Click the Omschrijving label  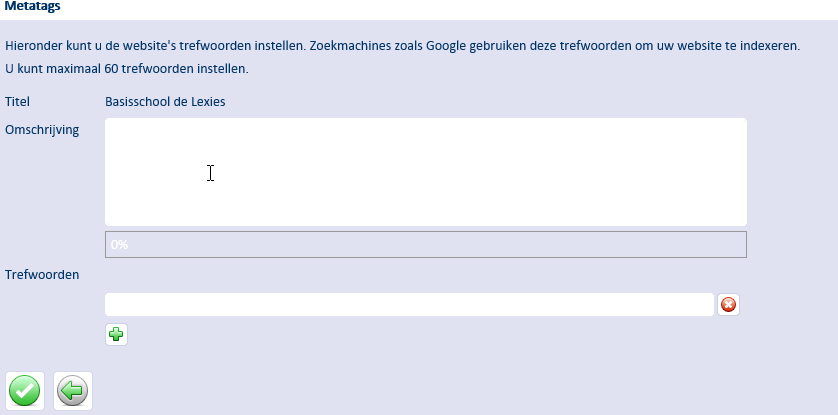click(42, 130)
